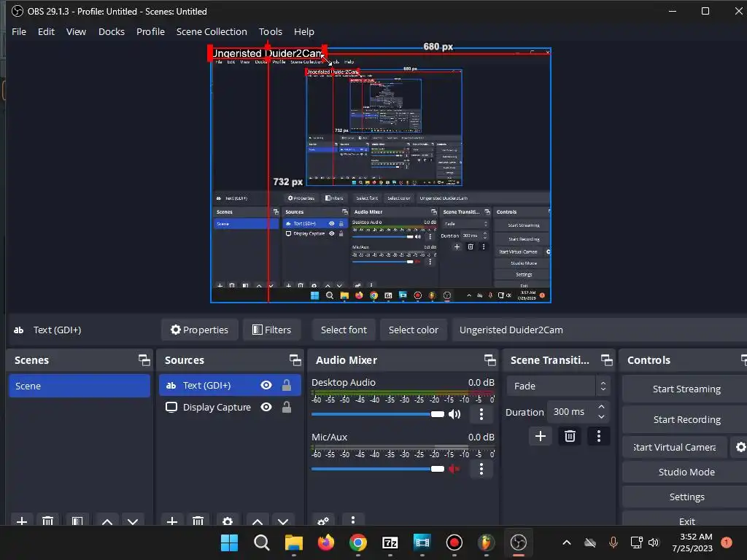
Task: Add a new source with plus
Action: [x=172, y=521]
